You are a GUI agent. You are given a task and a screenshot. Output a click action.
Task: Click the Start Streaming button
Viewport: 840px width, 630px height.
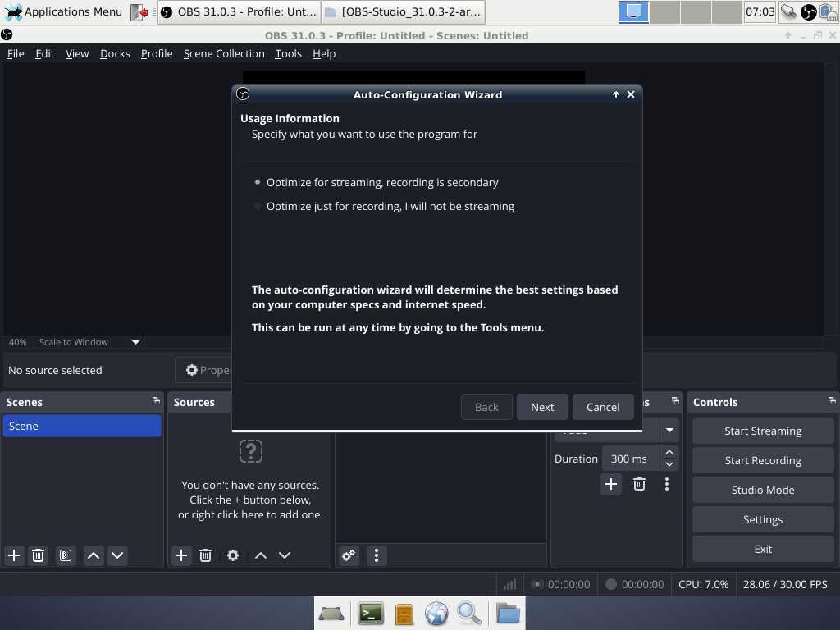tap(763, 431)
